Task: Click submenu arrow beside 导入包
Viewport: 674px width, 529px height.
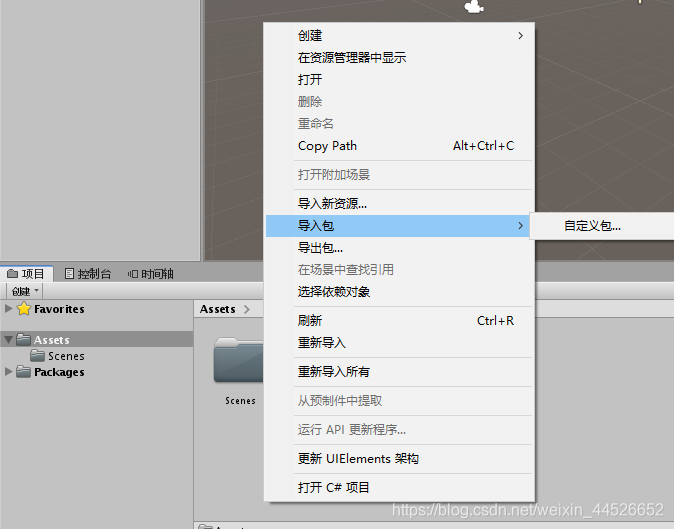Action: click(x=521, y=226)
